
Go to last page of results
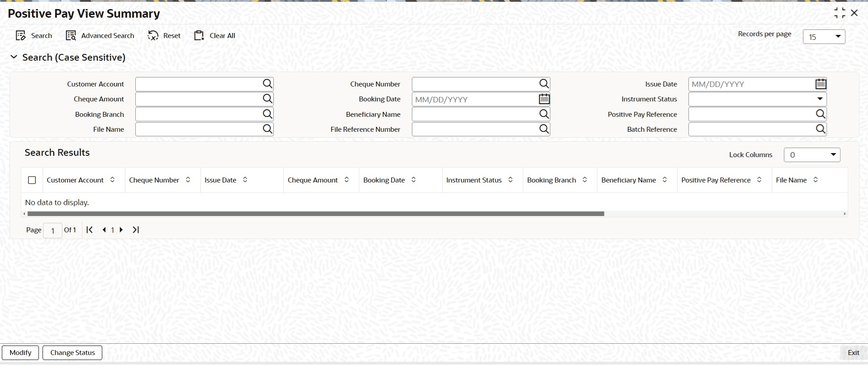tap(136, 230)
